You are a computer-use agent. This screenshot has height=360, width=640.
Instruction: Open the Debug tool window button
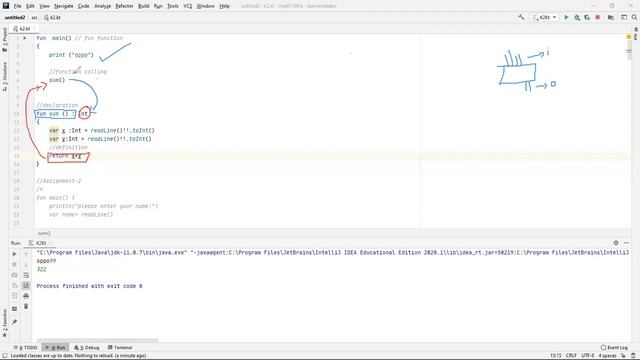click(87, 347)
